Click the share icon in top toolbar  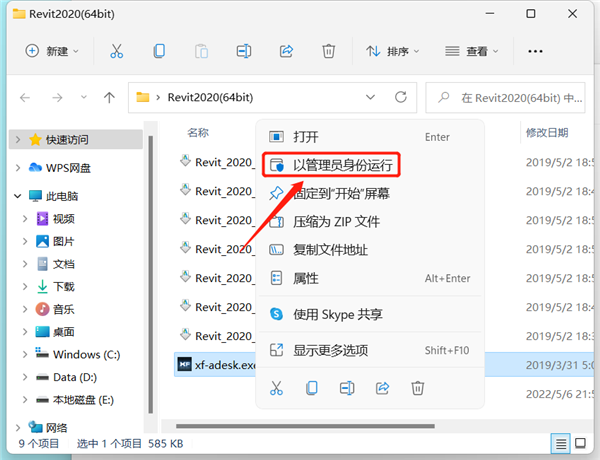(286, 51)
